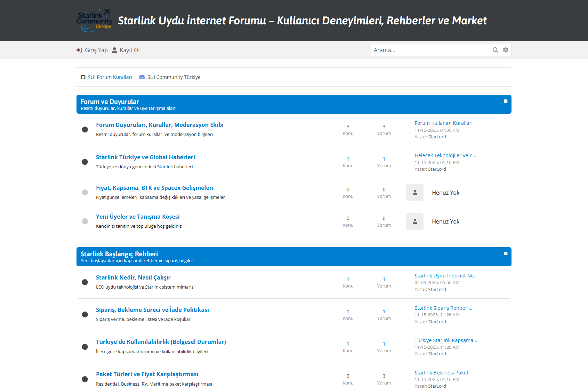Click avatar placeholder in Yeni Üyeler row

coord(415,221)
